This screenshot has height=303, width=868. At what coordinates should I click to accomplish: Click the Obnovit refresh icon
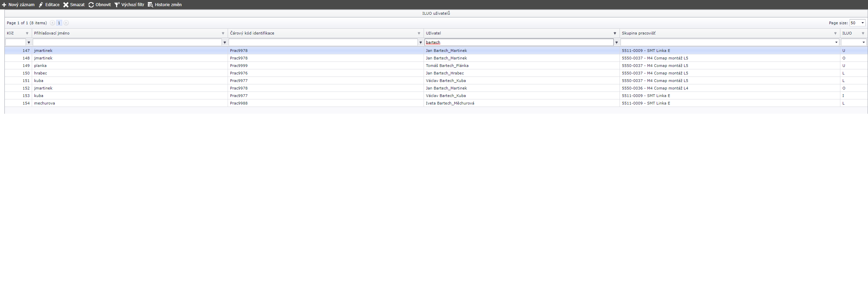coord(91,5)
